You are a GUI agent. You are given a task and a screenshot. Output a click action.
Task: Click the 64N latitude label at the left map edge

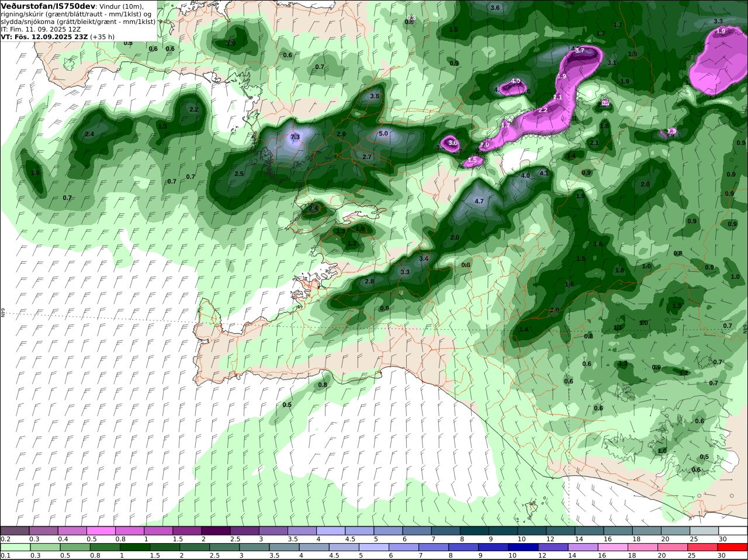3,312
